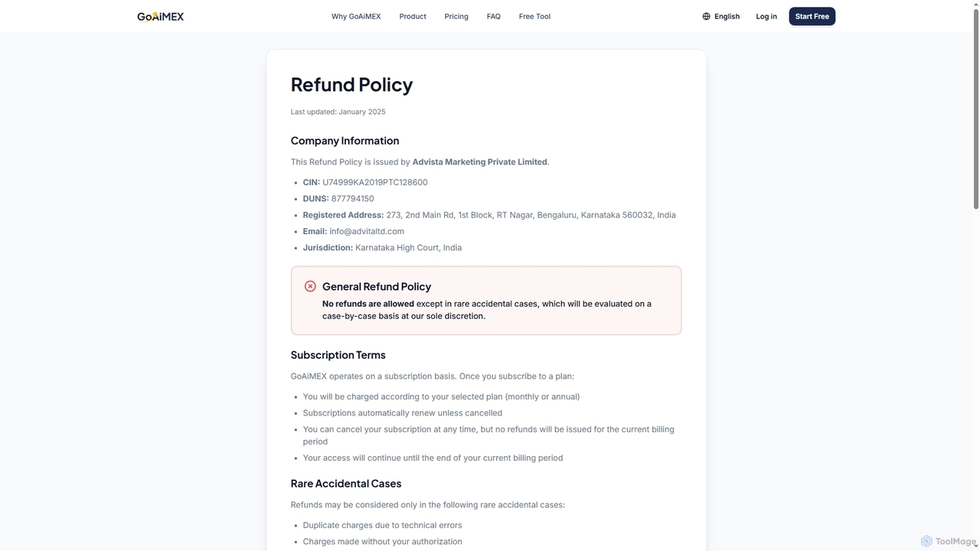This screenshot has width=980, height=551.
Task: Open the FAQ nav link
Action: 494,16
